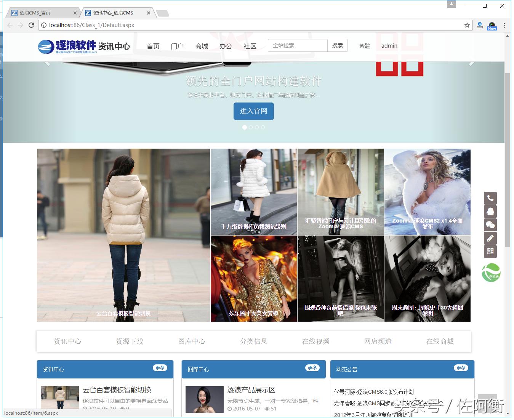Screen dimensions: 514x420
Task: Click the QQ penguin icon in the side widget
Action: click(x=490, y=212)
